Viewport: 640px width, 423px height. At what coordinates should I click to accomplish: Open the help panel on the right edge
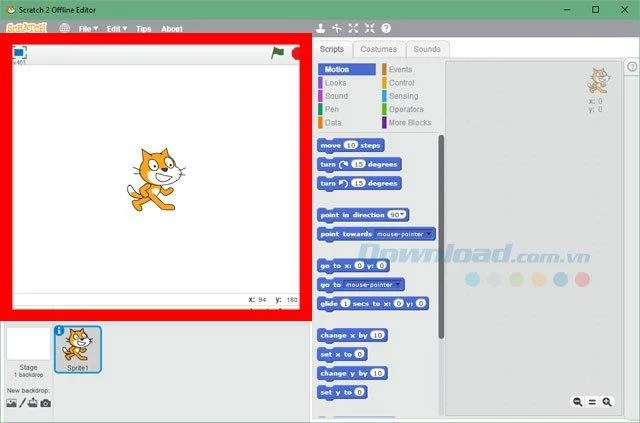coord(632,67)
